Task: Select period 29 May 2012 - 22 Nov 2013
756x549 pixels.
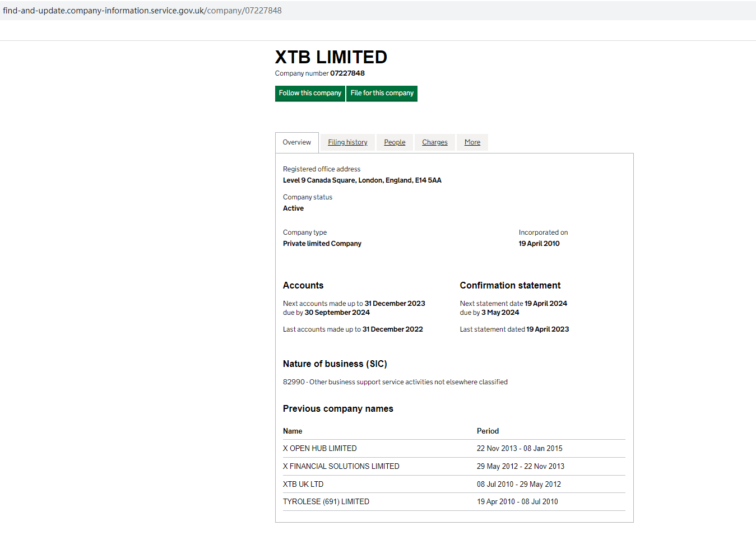Action: 521,467
